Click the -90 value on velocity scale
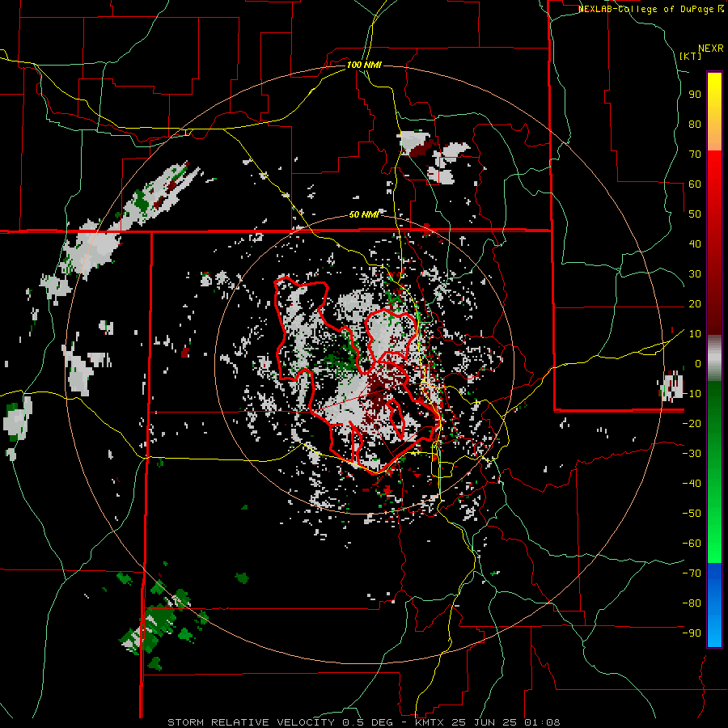 (692, 633)
